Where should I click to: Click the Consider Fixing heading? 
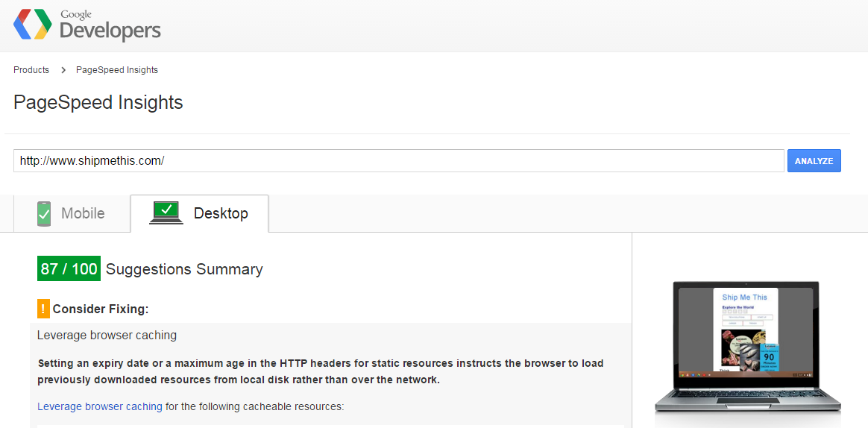(101, 309)
